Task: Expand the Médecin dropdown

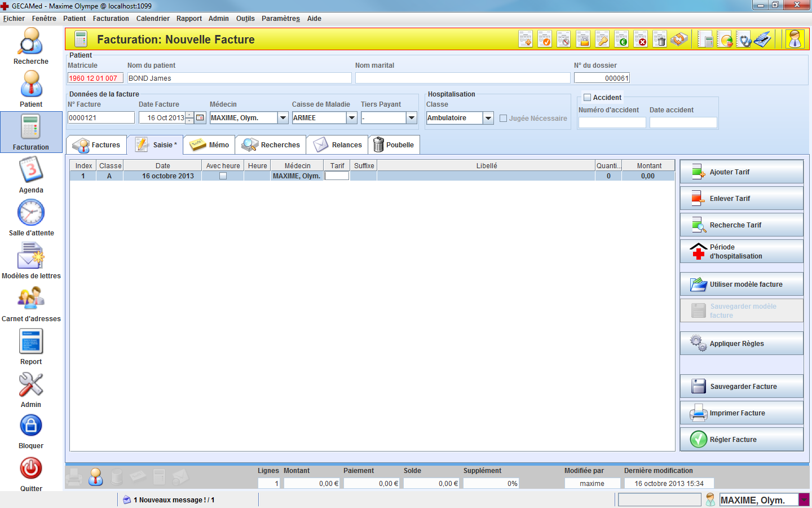Action: [283, 118]
